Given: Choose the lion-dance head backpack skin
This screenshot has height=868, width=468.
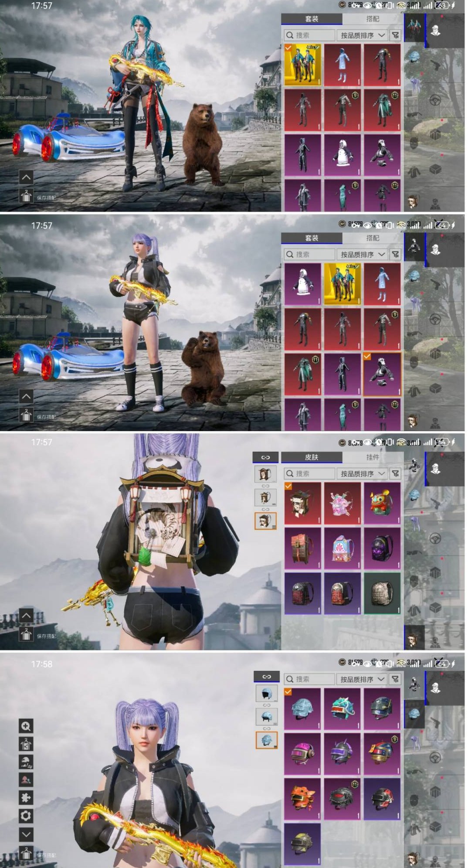Looking at the screenshot, I should 382,503.
